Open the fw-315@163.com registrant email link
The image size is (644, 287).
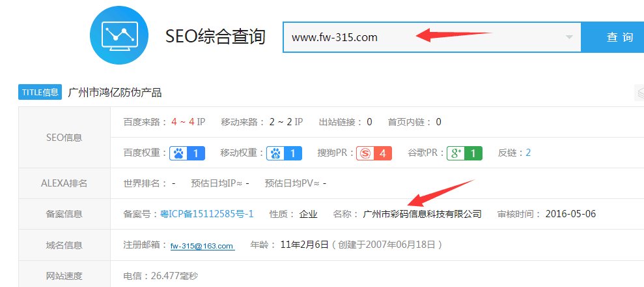(202, 246)
